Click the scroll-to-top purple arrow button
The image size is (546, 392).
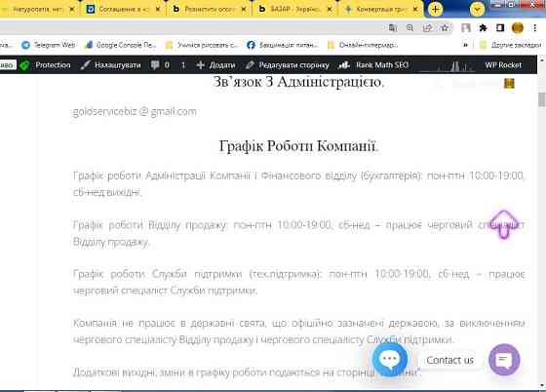[503, 224]
